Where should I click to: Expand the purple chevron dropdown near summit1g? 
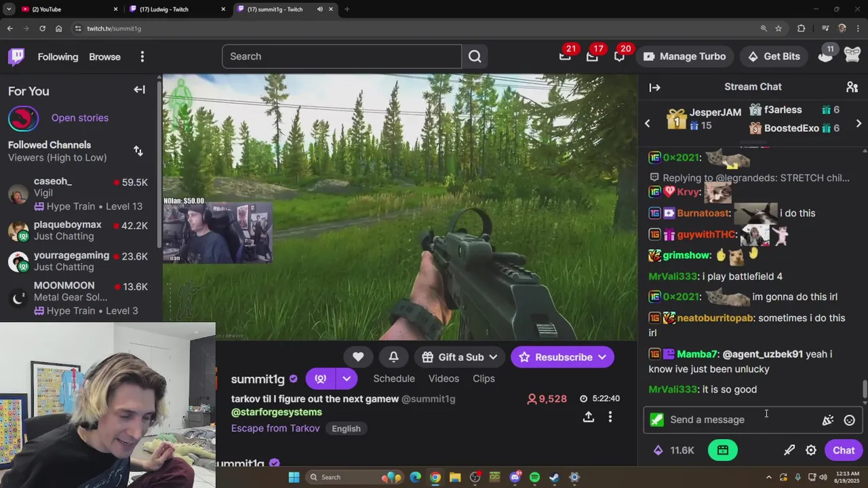point(347,378)
